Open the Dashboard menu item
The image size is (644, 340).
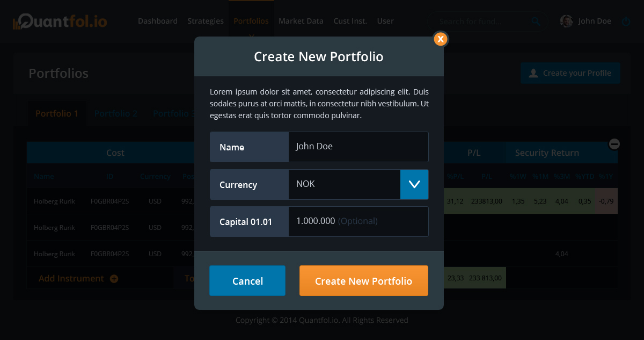tap(158, 21)
